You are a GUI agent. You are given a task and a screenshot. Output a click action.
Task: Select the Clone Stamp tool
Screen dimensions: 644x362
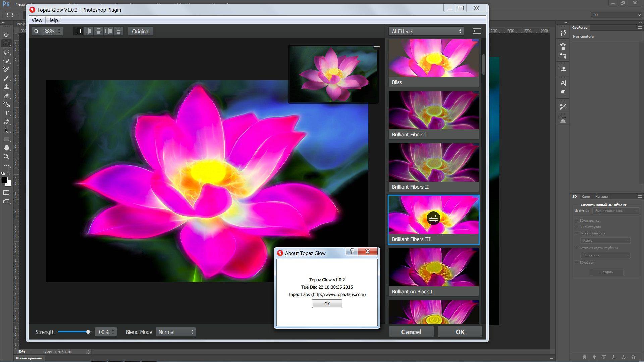pyautogui.click(x=6, y=87)
